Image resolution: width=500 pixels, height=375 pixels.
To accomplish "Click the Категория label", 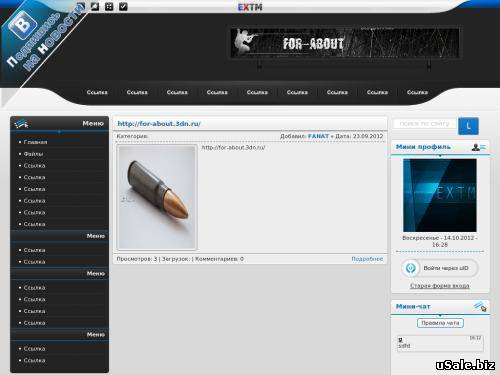I will point(132,136).
